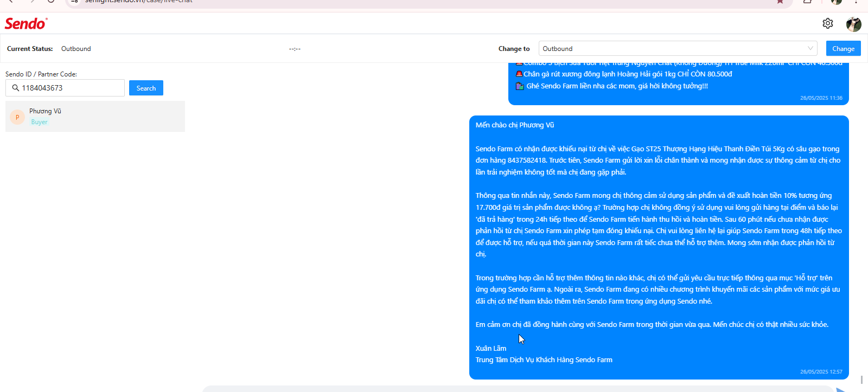This screenshot has width=868, height=392.
Task: Click the 26/05/2025 12:57 timestamp
Action: 821,372
